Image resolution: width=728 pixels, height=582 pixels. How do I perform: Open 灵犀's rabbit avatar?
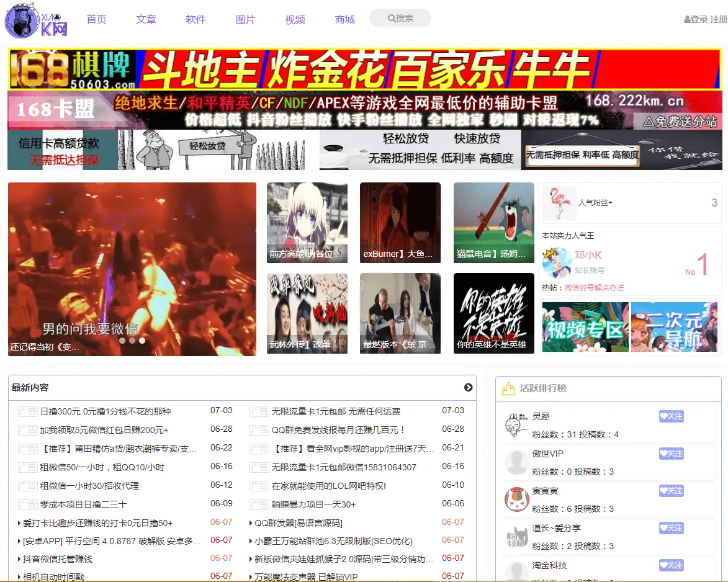coord(517,424)
